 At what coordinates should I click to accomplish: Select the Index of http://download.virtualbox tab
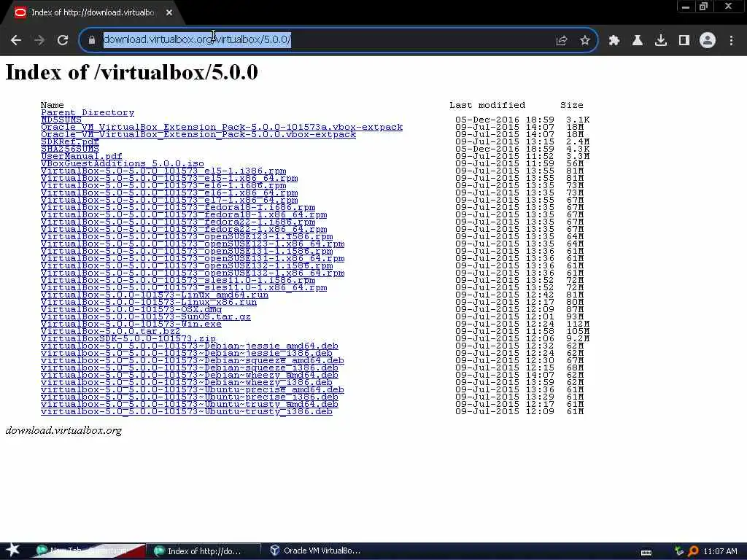(93, 13)
